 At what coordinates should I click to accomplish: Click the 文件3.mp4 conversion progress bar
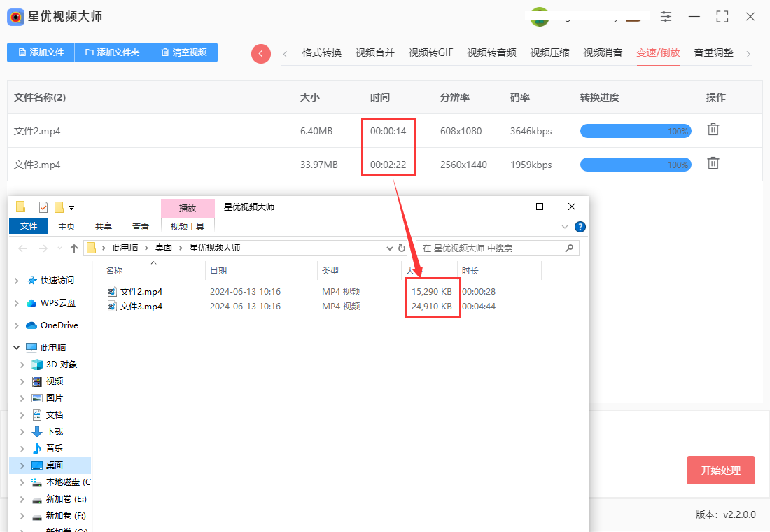pos(636,164)
